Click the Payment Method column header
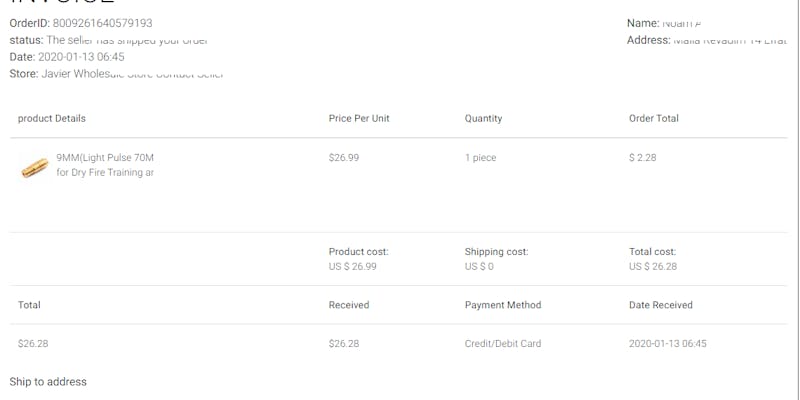The width and height of the screenshot is (800, 400). [503, 305]
